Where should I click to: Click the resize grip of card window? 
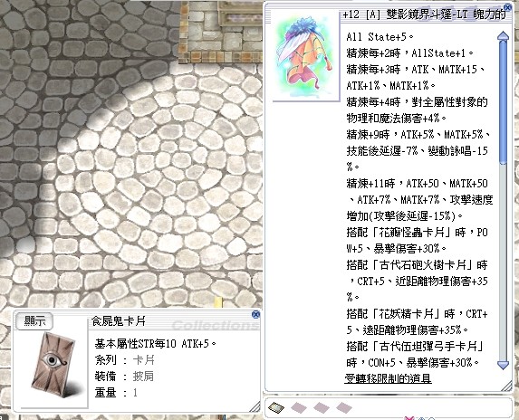255,406
